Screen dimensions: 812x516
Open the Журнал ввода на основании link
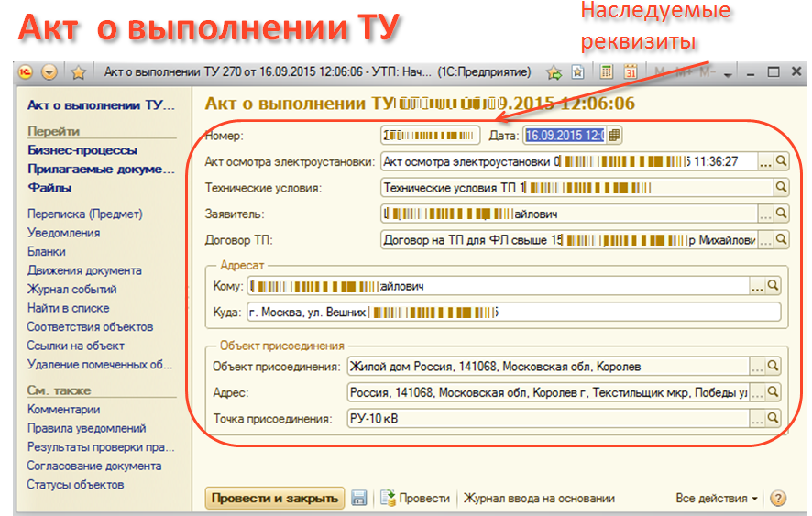point(539,499)
